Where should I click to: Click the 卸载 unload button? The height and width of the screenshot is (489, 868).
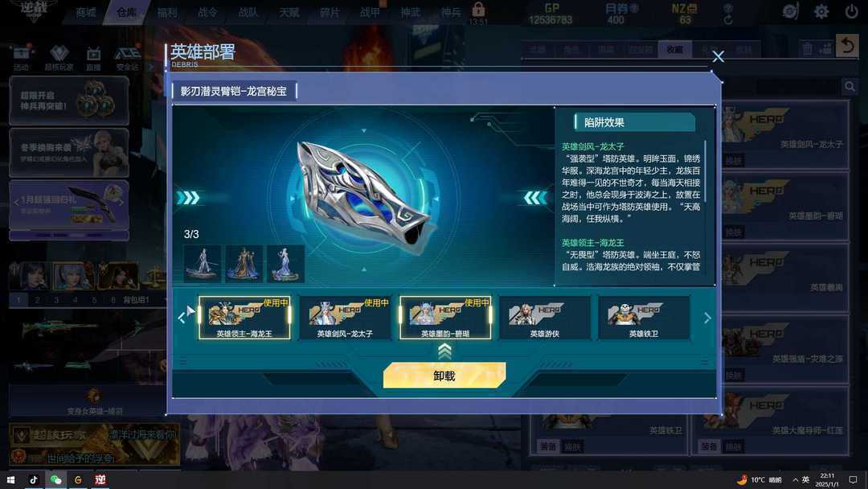pos(444,376)
